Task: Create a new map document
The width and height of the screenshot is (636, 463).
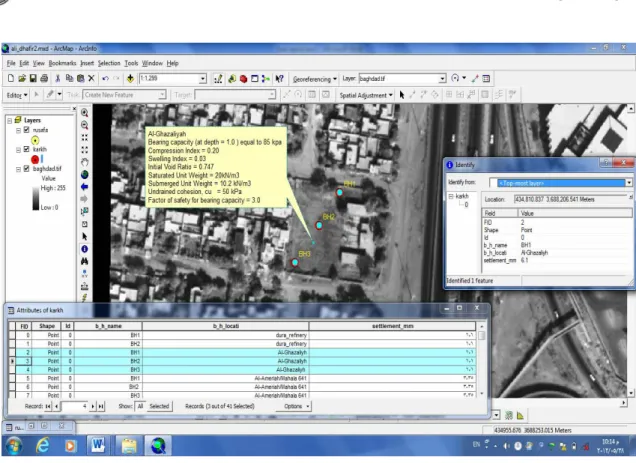Action: tap(11, 78)
